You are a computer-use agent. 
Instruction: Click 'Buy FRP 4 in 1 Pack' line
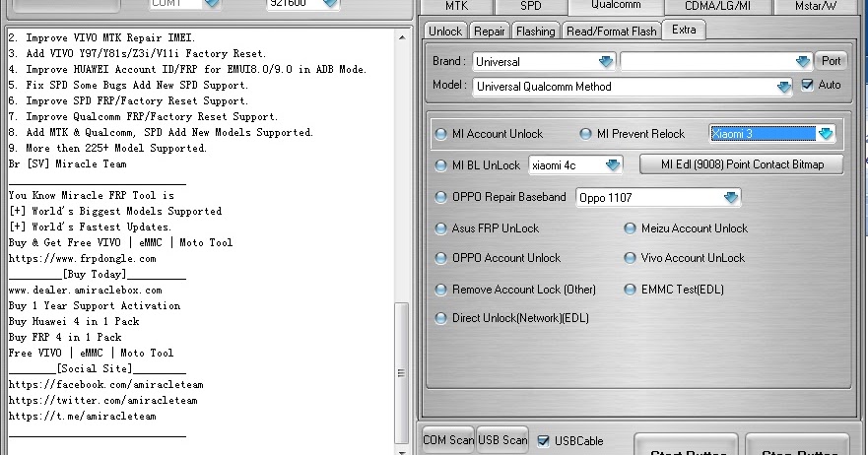[x=65, y=337]
